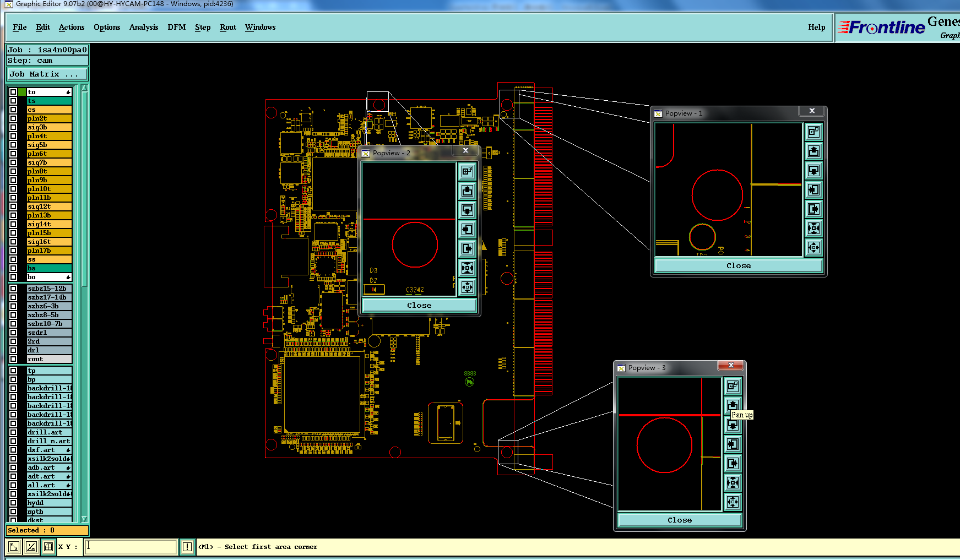Click the diagonal arrow coordinate icon in status bar
The width and height of the screenshot is (960, 560).
point(14,547)
